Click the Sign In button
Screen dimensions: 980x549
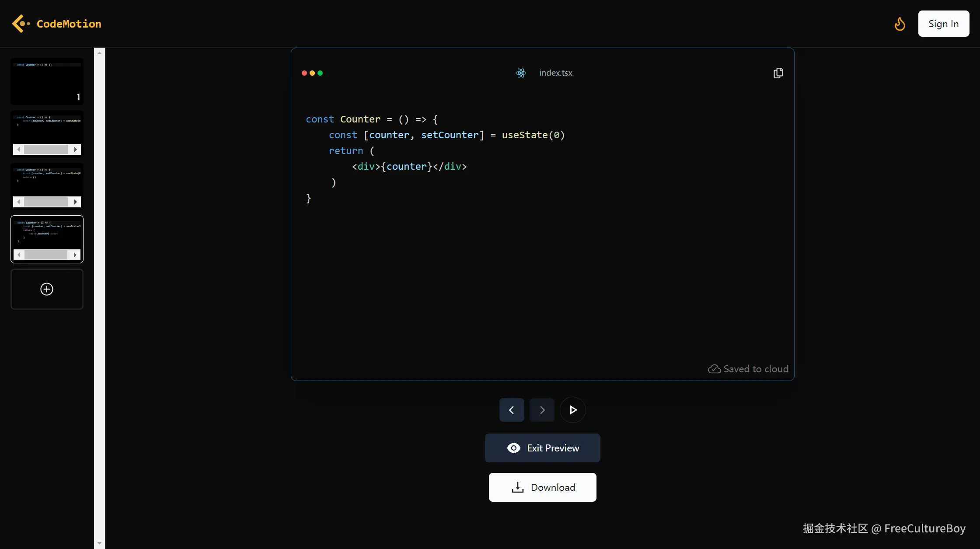click(943, 24)
